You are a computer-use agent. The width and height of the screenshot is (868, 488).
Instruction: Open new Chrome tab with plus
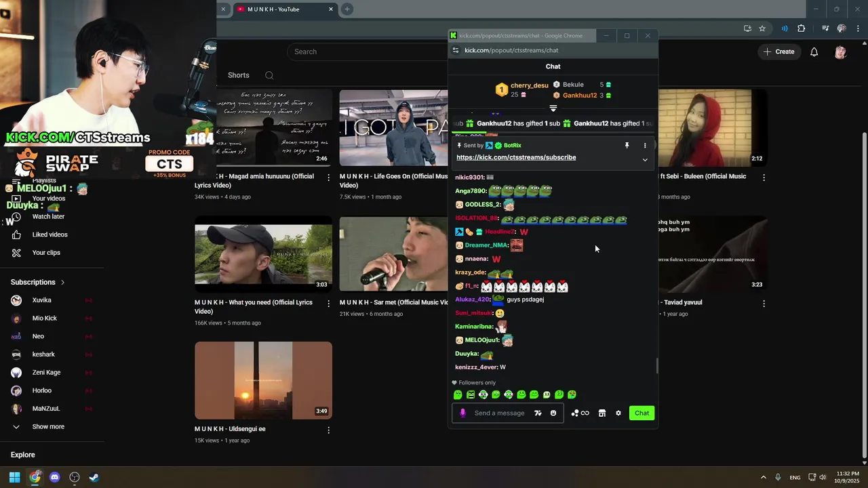(x=347, y=9)
